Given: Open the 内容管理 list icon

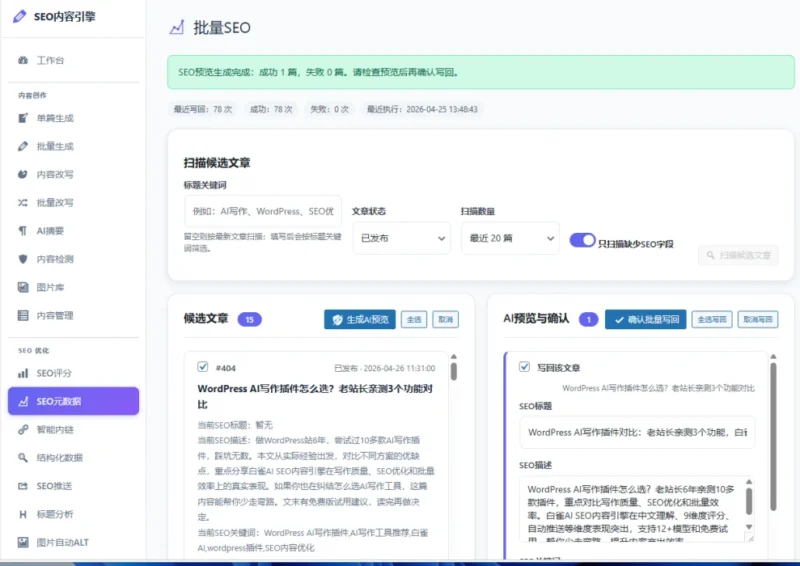Looking at the screenshot, I should coord(23,315).
